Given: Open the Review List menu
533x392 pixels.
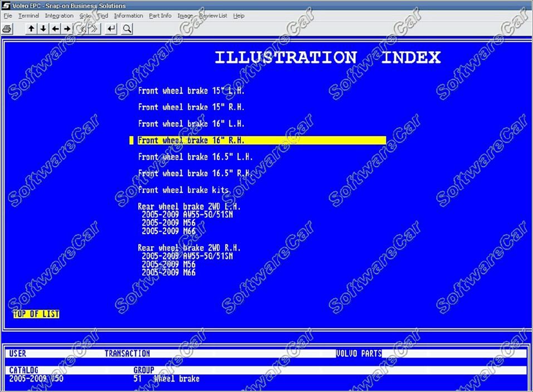Looking at the screenshot, I should [213, 16].
